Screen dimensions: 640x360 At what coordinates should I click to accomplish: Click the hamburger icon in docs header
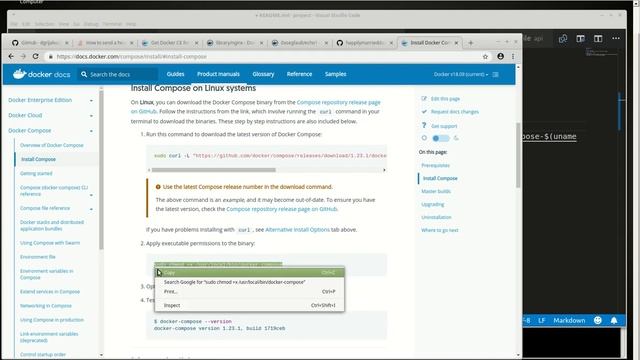pyautogui.click(x=496, y=74)
